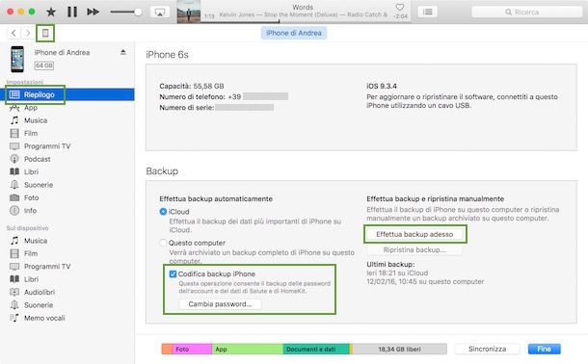Click Ieri 18:21 su iCloud entry

[397, 273]
